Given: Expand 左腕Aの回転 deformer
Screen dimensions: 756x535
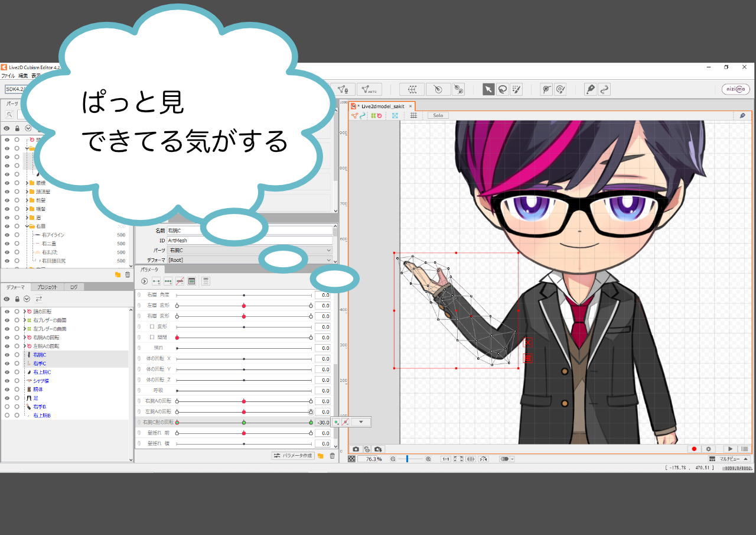Looking at the screenshot, I should 24,346.
